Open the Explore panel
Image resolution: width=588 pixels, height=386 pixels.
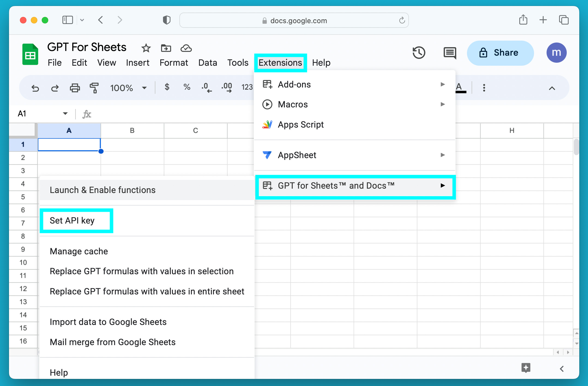click(x=526, y=368)
